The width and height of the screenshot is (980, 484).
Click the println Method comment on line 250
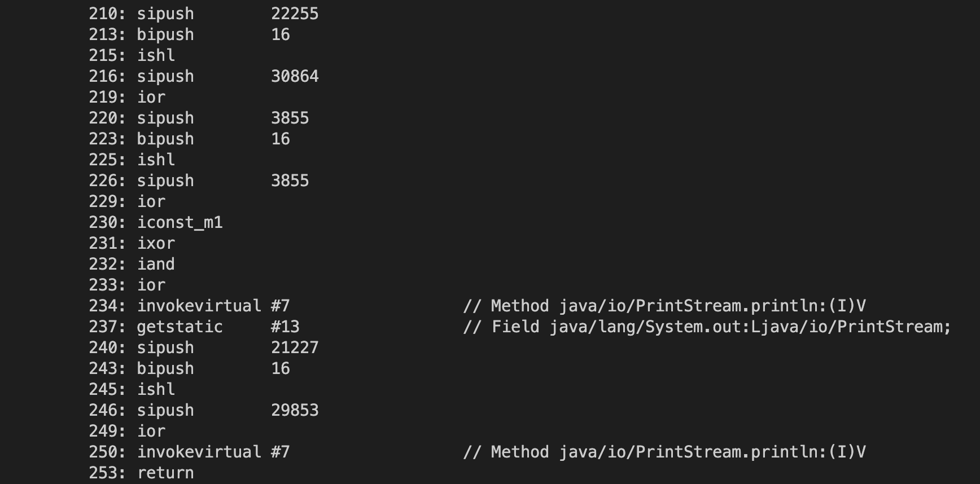664,452
